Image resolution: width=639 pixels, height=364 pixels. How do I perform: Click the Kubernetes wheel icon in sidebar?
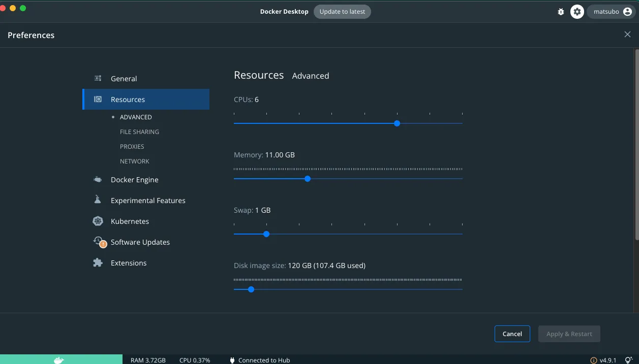pos(98,221)
